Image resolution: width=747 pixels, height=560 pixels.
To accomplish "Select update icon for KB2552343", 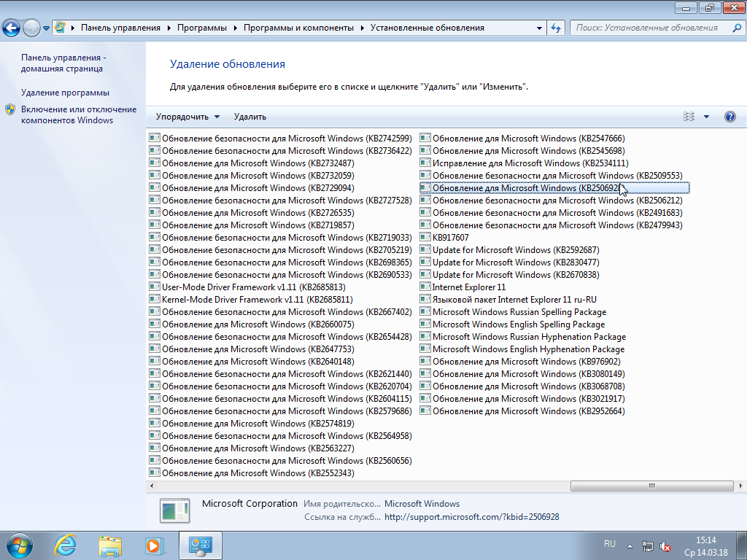I will coord(155,472).
